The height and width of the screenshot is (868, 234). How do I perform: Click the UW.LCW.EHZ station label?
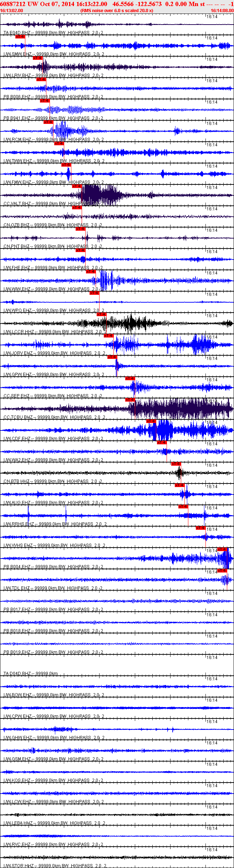[17, 802]
